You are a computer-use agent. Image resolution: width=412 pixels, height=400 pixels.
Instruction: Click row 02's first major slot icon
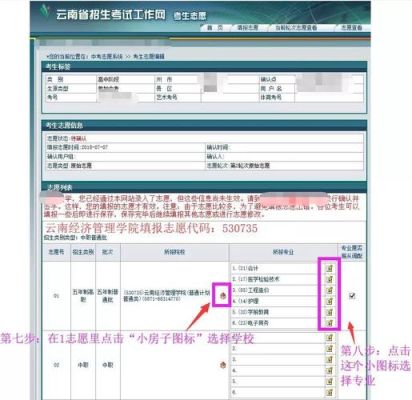pos(329,338)
